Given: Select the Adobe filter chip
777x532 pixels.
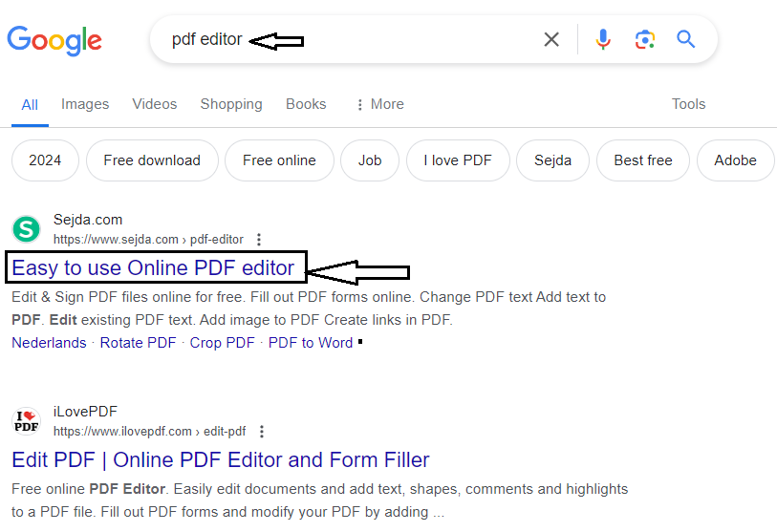Looking at the screenshot, I should pos(735,160).
